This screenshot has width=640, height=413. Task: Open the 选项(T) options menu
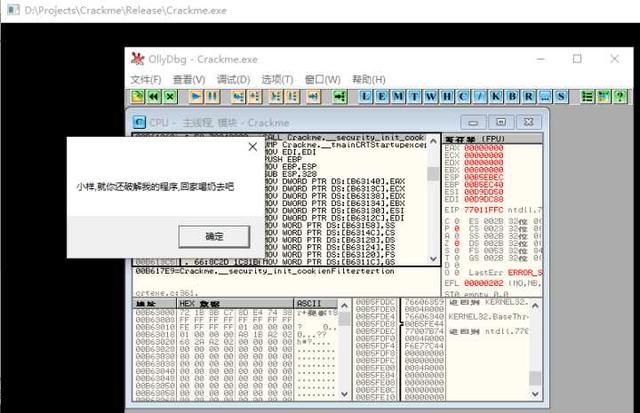(277, 79)
